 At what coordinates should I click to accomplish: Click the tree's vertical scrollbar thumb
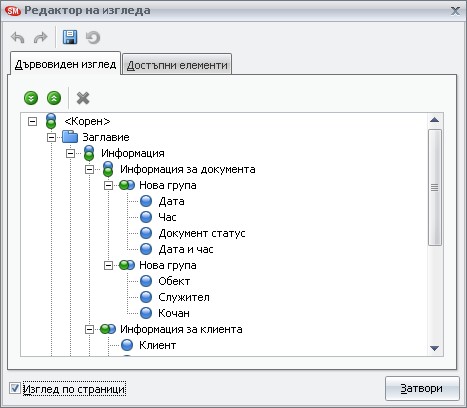434,188
